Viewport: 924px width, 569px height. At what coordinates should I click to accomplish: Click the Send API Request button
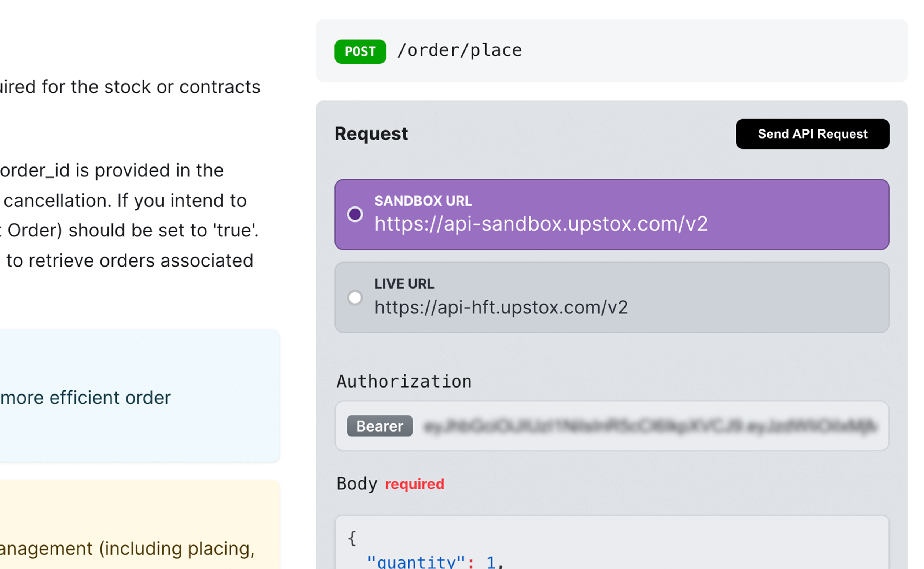pyautogui.click(x=812, y=134)
